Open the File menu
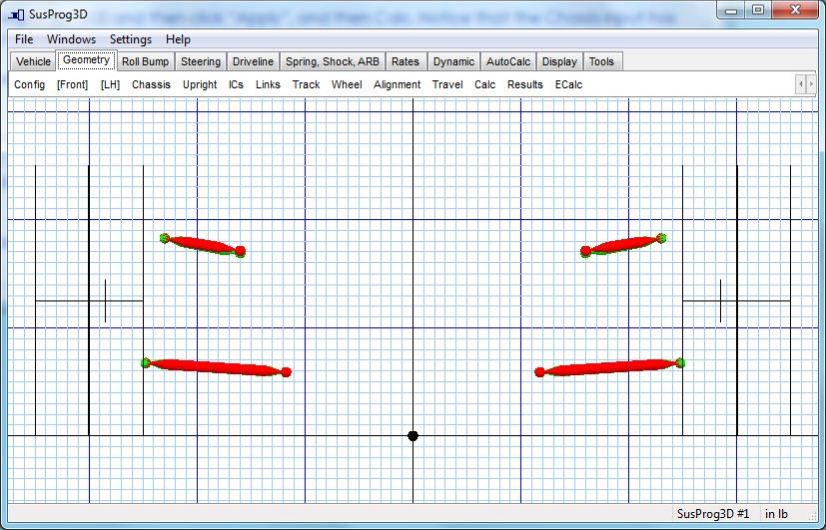The image size is (826, 530). [x=24, y=39]
